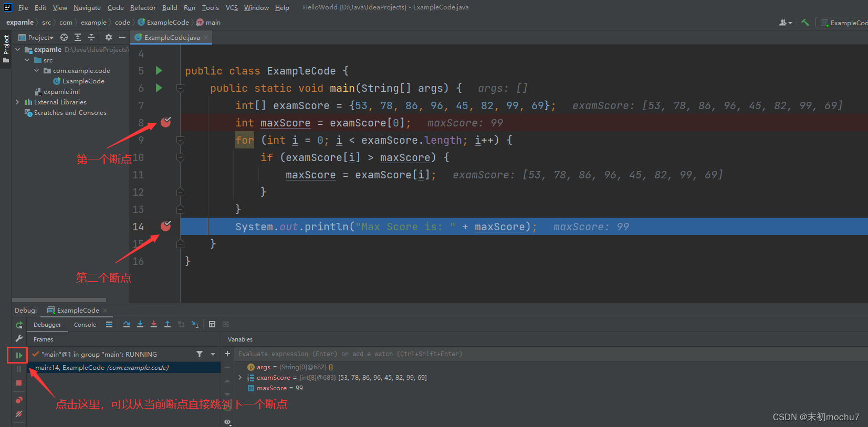This screenshot has width=868, height=427.
Task: Expand External Libraries in project tree
Action: pos(17,102)
